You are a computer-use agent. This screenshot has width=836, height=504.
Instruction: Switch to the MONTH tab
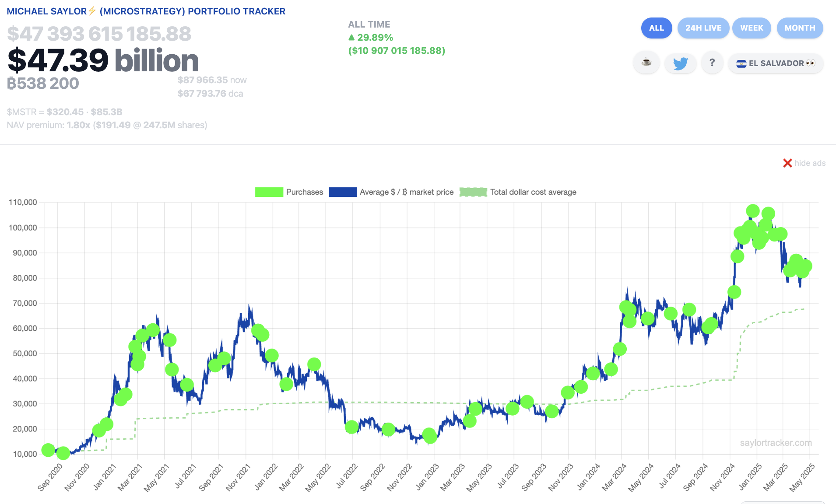(x=800, y=28)
